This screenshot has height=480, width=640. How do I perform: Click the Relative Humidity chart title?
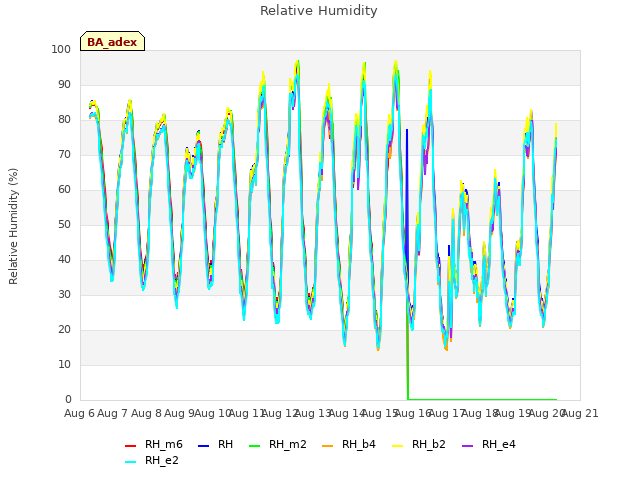[x=319, y=11]
